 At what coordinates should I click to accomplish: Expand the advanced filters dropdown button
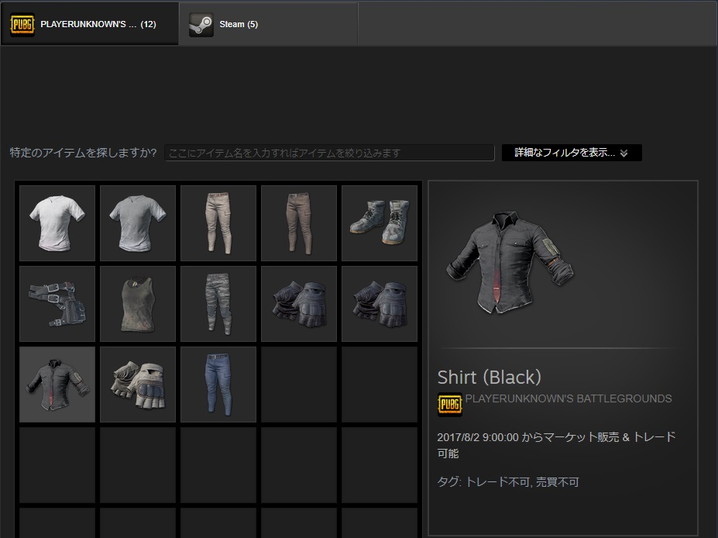[x=571, y=153]
